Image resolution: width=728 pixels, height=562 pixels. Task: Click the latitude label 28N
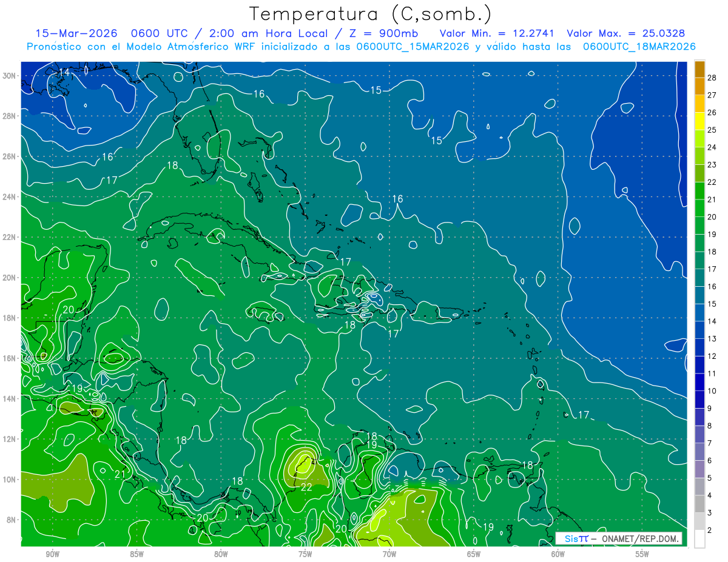(x=10, y=116)
